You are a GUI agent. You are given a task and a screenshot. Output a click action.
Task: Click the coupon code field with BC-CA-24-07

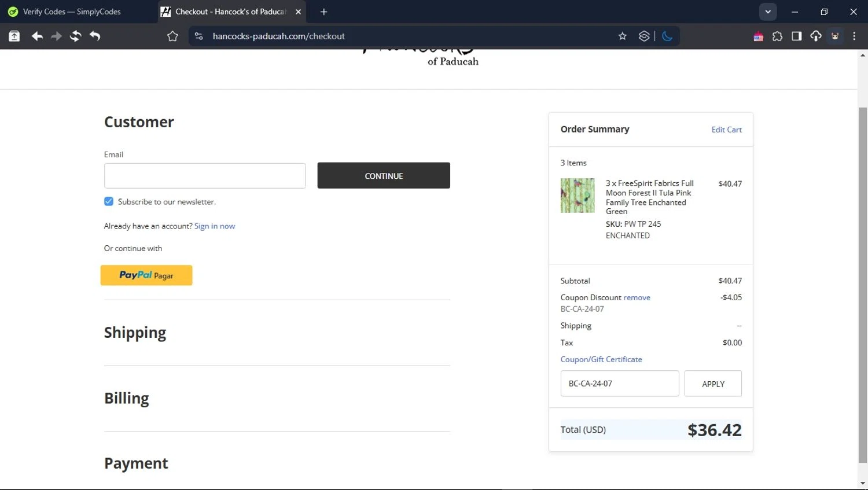point(620,384)
